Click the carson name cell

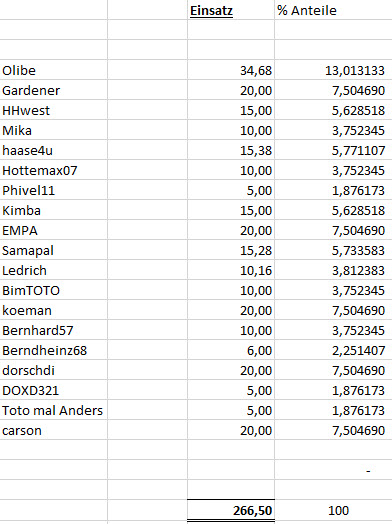tap(53, 430)
